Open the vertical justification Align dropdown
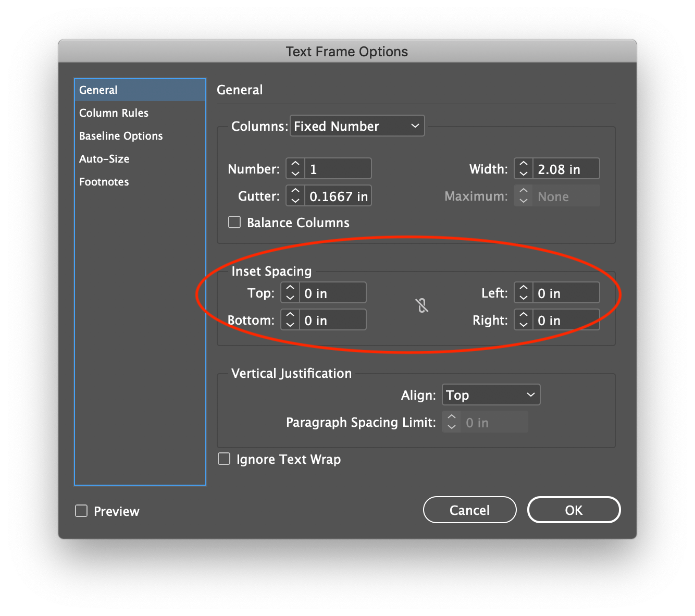The image size is (695, 616). pos(490,395)
